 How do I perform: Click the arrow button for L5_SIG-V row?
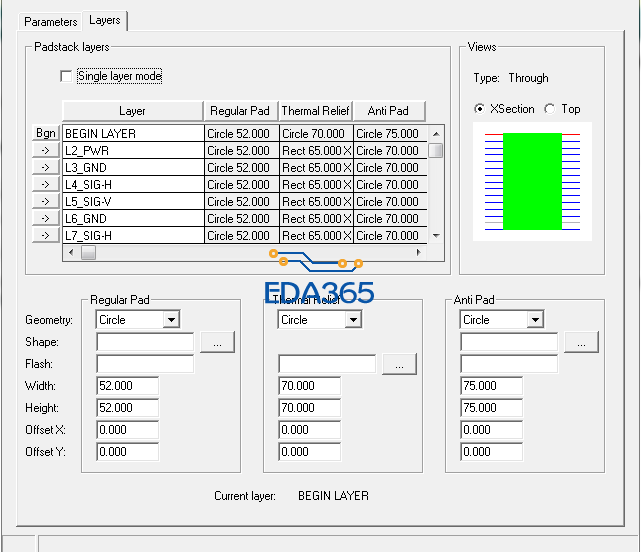(x=46, y=201)
